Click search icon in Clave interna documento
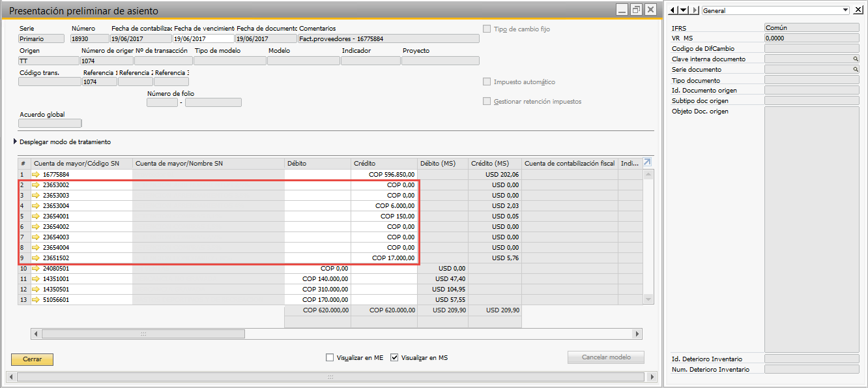Screen dimensions: 868x388 [x=855, y=59]
